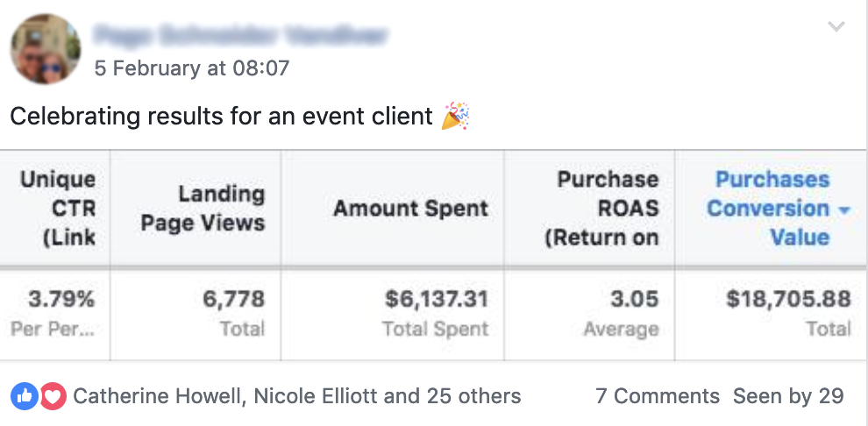Screen dimensions: 868x426
Task: Click the party popper emoji in post
Action: (455, 116)
